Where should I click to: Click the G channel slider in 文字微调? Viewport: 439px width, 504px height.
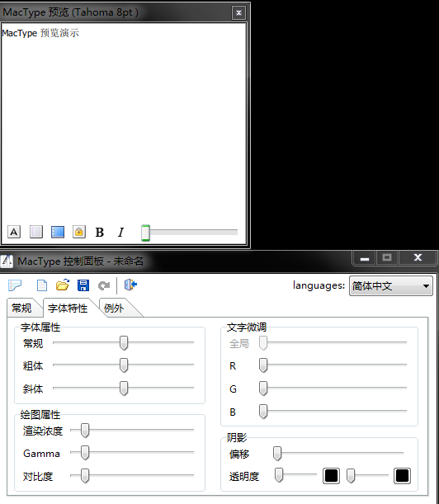pyautogui.click(x=333, y=389)
